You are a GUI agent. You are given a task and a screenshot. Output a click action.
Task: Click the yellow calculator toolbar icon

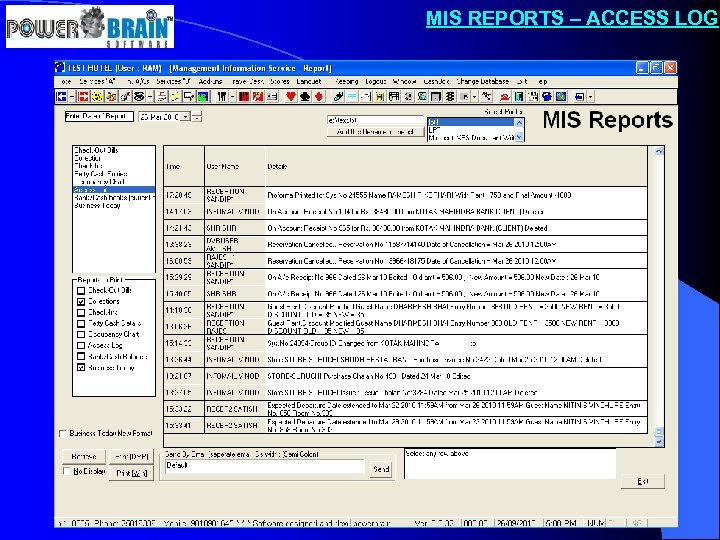(x=379, y=96)
